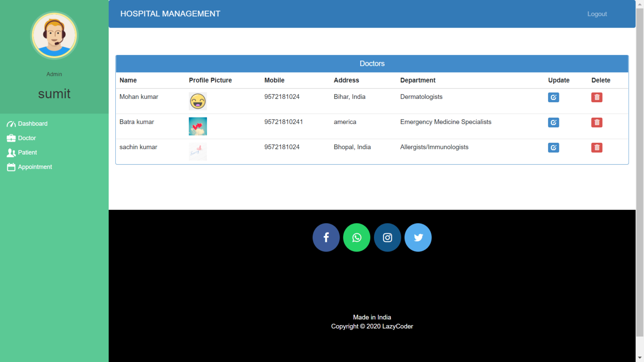Click the WhatsApp icon in the footer

pyautogui.click(x=356, y=237)
